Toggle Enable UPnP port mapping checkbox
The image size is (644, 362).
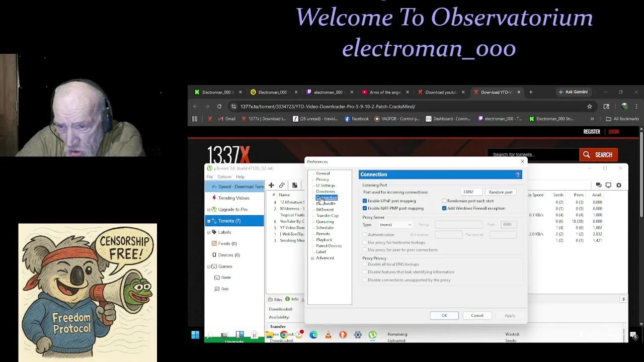pyautogui.click(x=365, y=201)
